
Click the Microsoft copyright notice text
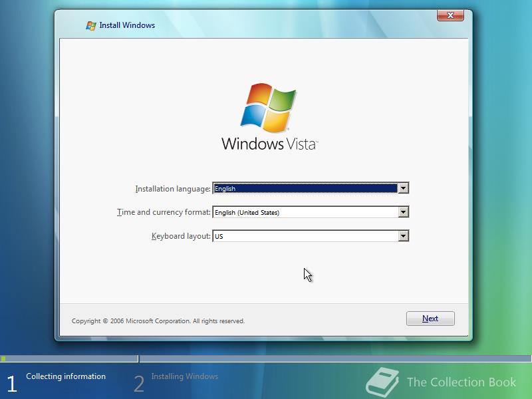click(158, 321)
